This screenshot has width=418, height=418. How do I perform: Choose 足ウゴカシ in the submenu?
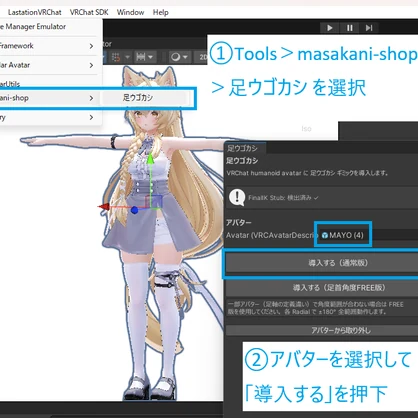[x=145, y=98]
